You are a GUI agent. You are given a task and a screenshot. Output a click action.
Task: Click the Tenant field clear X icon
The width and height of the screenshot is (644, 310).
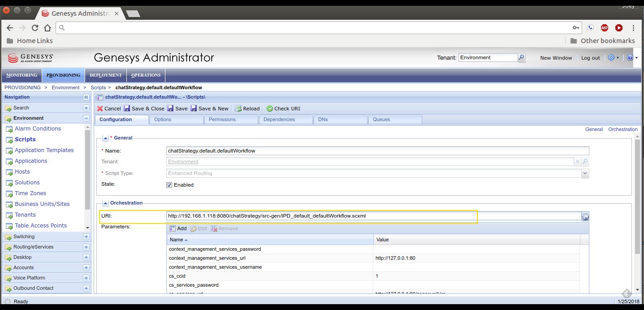click(x=577, y=162)
